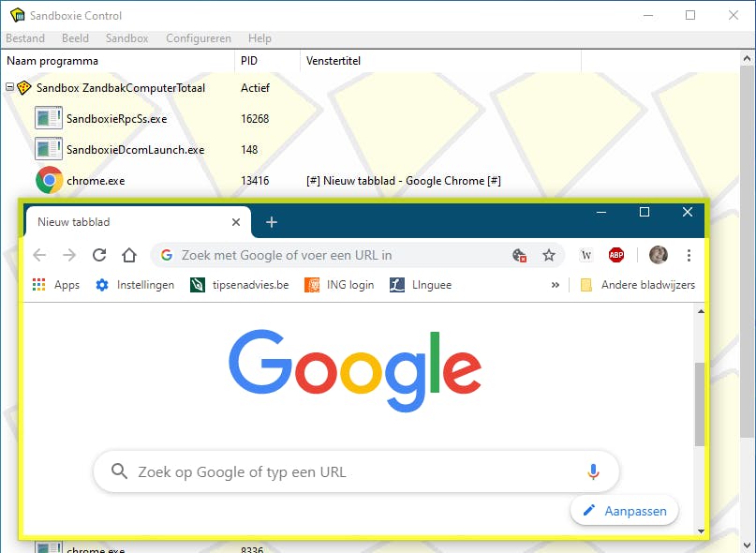Viewport: 756px width, 553px height.
Task: Click the Aanpassen button
Action: click(x=625, y=511)
